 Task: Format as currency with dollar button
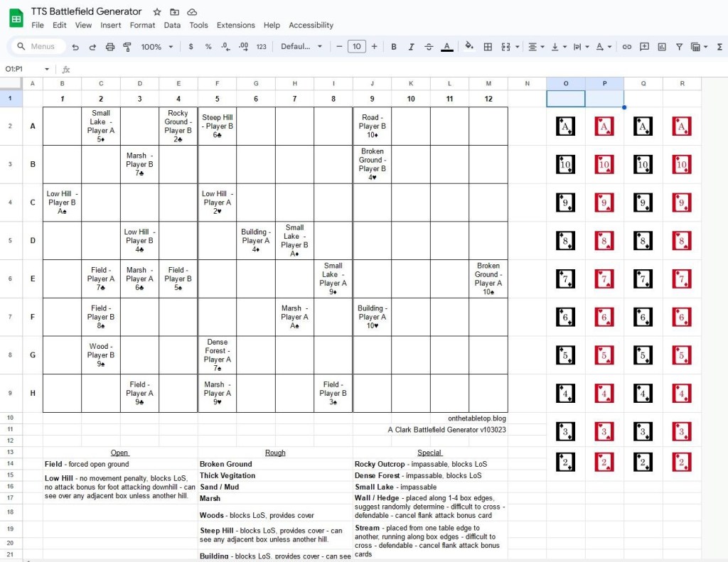pyautogui.click(x=191, y=47)
